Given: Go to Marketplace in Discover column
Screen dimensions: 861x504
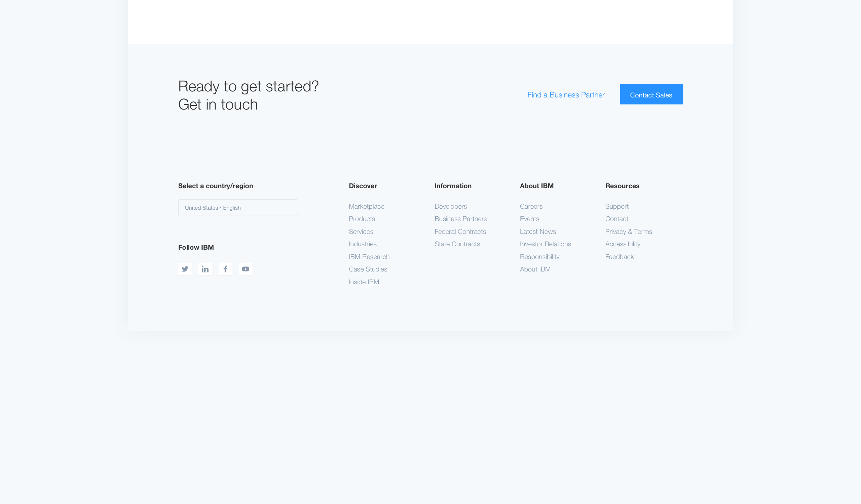Looking at the screenshot, I should tap(366, 206).
